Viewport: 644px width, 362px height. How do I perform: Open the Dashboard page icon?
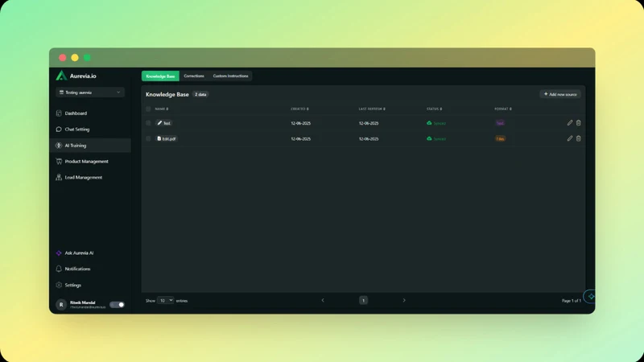(x=59, y=113)
